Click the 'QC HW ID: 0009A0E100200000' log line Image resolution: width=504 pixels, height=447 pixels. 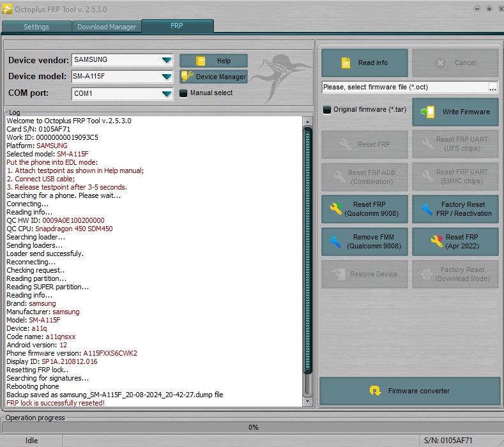coord(56,220)
